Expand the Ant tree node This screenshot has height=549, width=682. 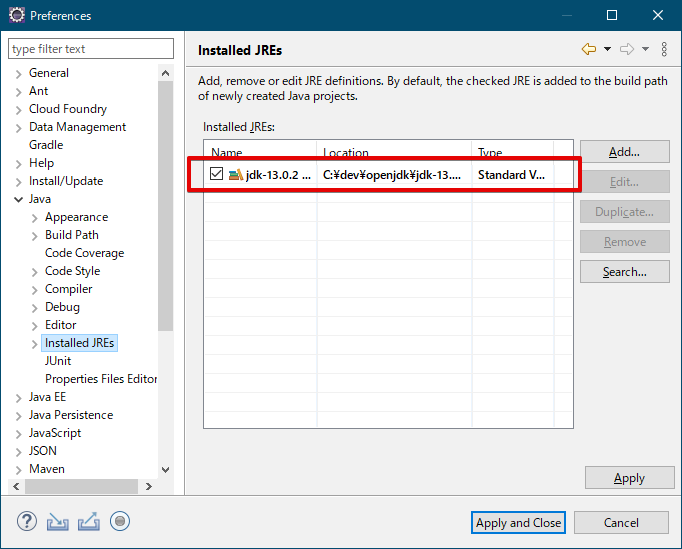pos(18,92)
